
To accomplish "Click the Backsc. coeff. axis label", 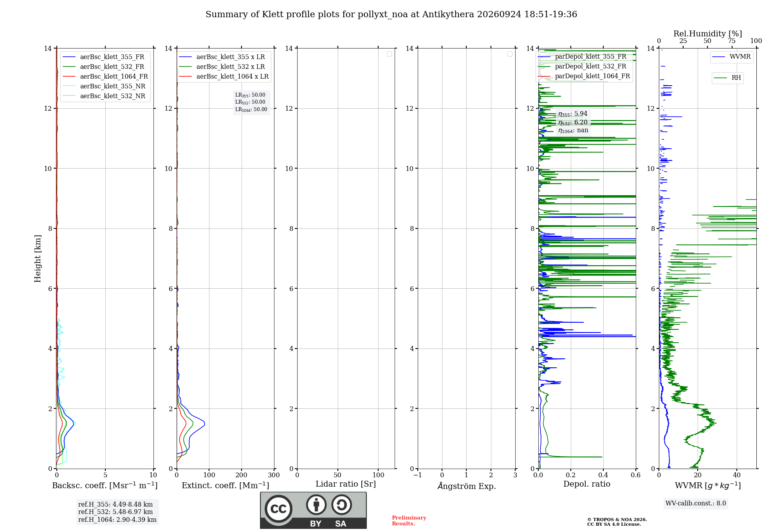I will 105,485.
